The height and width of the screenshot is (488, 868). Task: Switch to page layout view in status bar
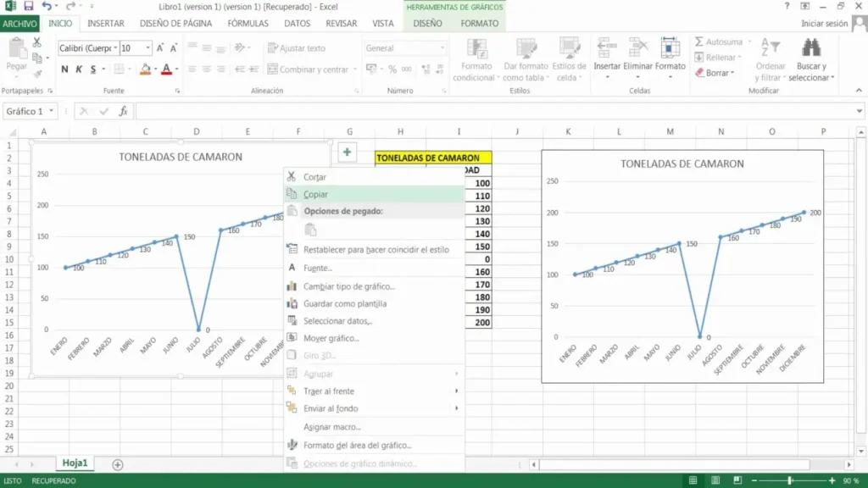pos(716,480)
